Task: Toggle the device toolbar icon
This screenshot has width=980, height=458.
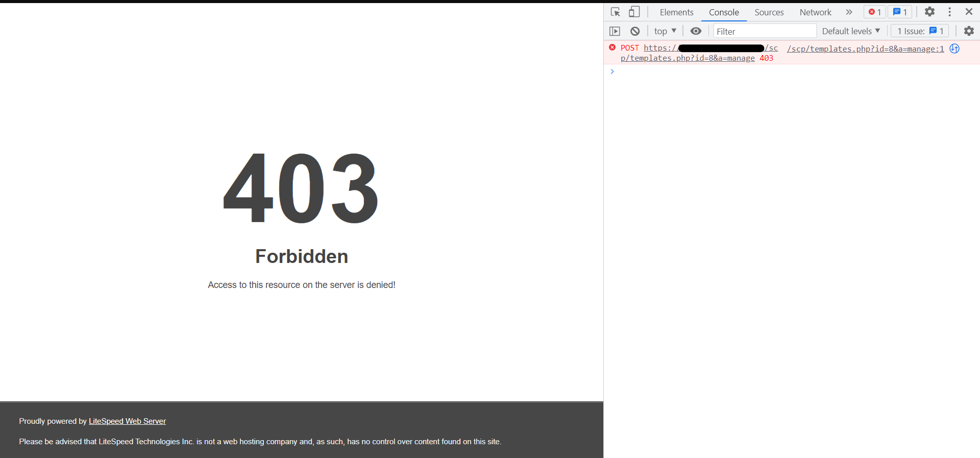Action: [634, 12]
